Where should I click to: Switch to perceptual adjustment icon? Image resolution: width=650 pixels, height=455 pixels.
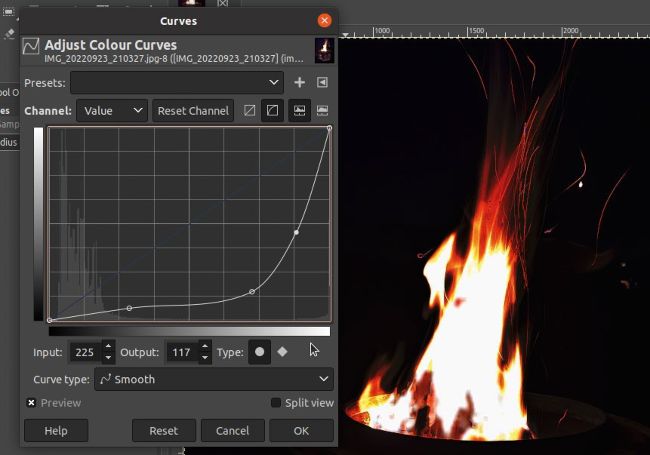[272, 110]
